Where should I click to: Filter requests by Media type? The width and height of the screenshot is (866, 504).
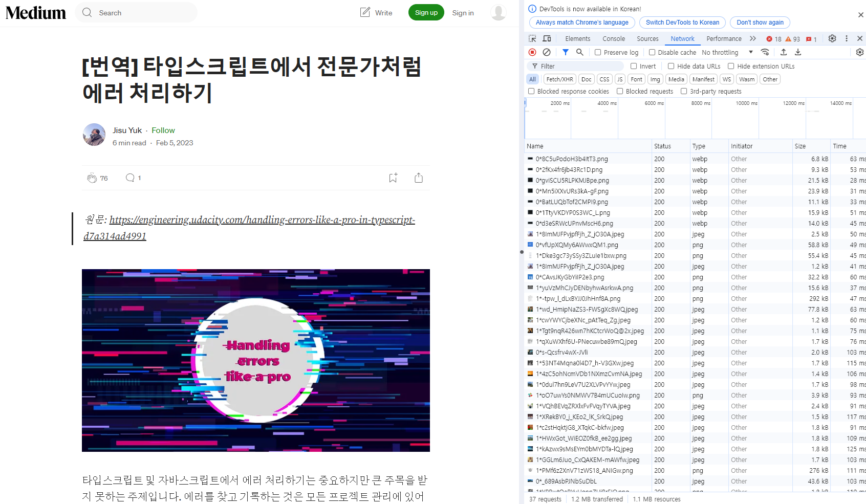pyautogui.click(x=676, y=79)
